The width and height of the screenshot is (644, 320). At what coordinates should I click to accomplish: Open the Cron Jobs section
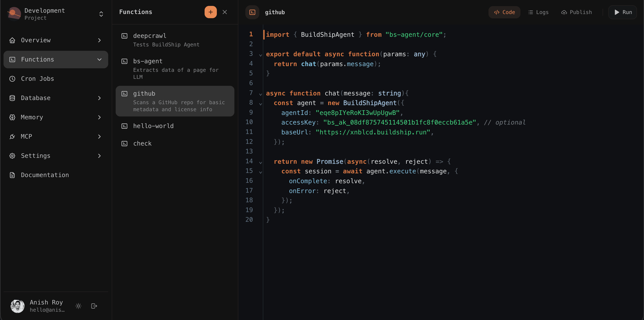[x=37, y=78]
